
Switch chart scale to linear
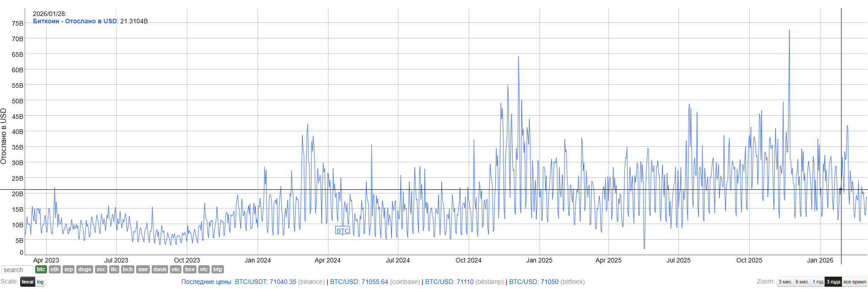[x=28, y=282]
